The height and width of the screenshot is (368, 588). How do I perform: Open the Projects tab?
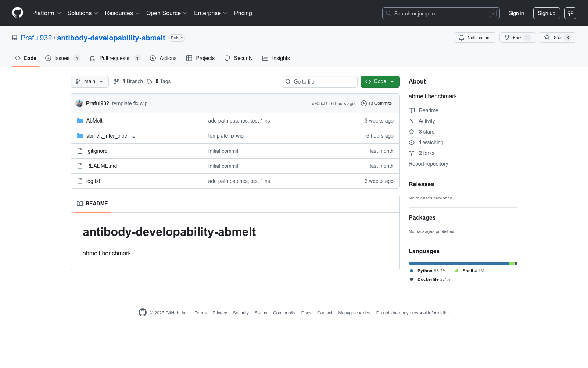click(201, 58)
